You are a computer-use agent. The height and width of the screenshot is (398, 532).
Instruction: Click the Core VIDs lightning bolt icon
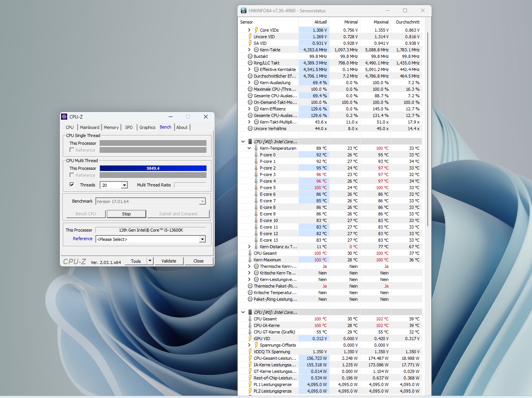point(256,30)
